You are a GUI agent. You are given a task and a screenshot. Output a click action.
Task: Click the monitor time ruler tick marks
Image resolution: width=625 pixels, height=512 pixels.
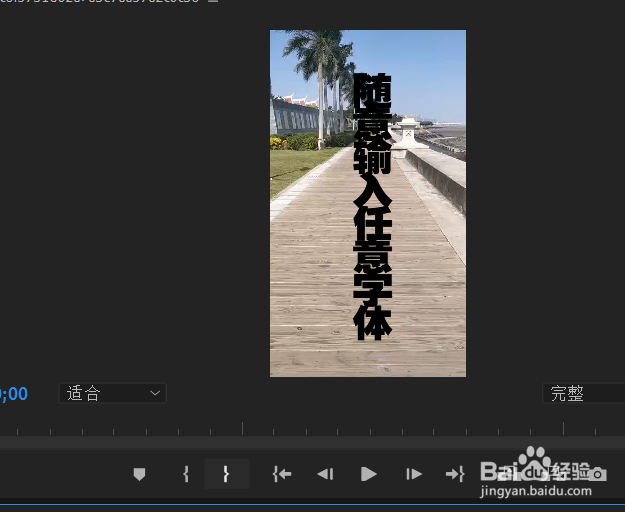point(312,429)
